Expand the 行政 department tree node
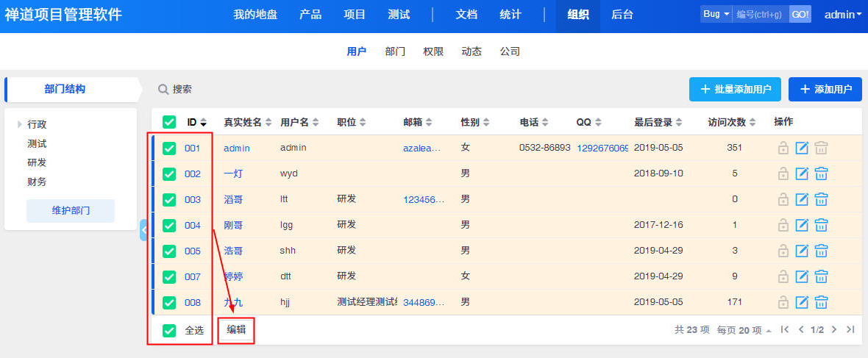This screenshot has width=868, height=358. click(20, 124)
